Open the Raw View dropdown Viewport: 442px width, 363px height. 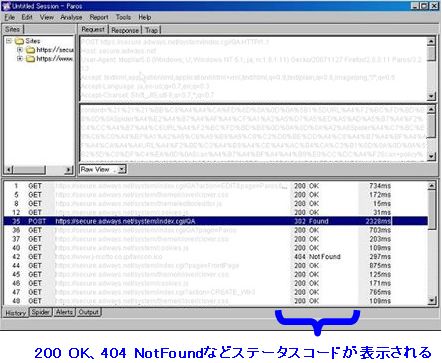tap(122, 169)
